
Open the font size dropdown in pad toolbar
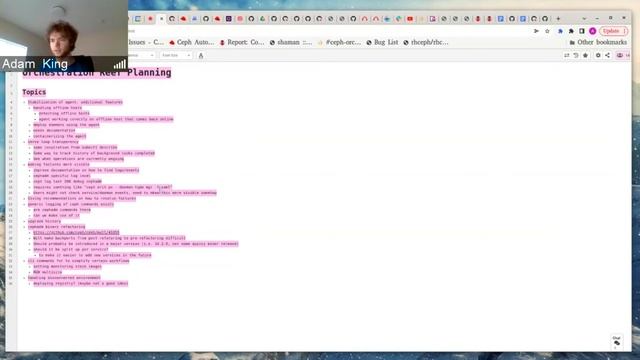[x=176, y=55]
